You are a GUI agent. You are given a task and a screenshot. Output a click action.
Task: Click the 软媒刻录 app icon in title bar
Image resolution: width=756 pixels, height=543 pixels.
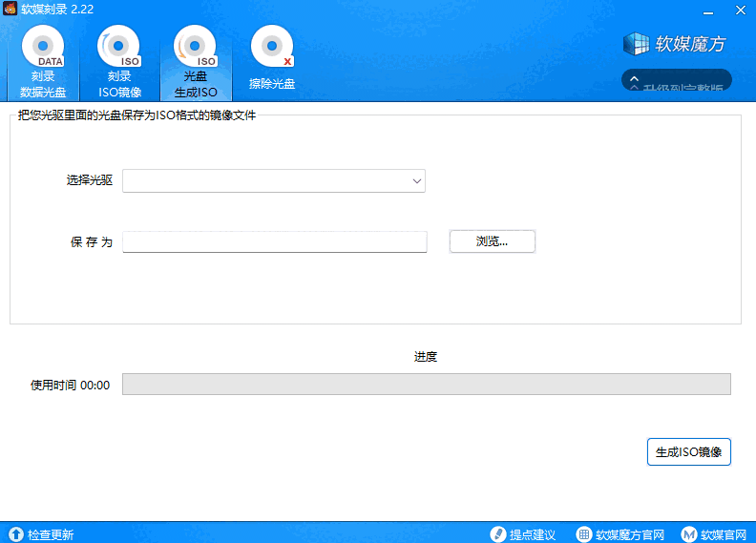[10, 9]
